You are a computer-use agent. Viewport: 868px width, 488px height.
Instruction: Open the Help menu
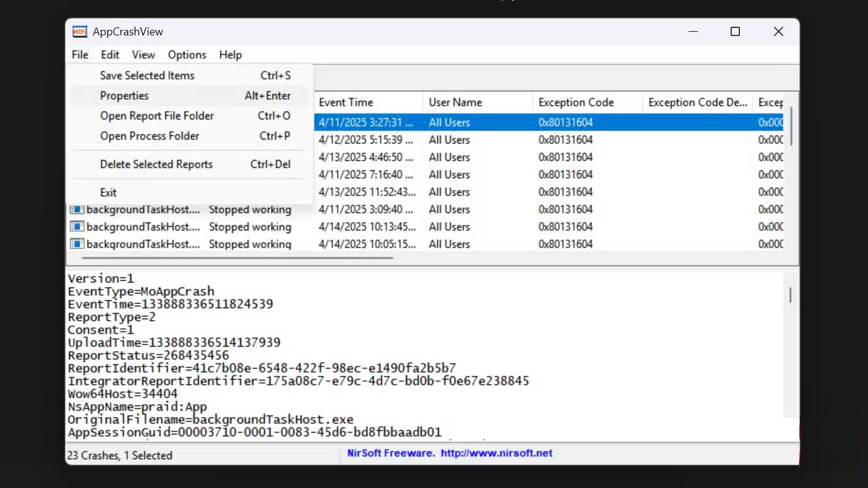point(230,55)
